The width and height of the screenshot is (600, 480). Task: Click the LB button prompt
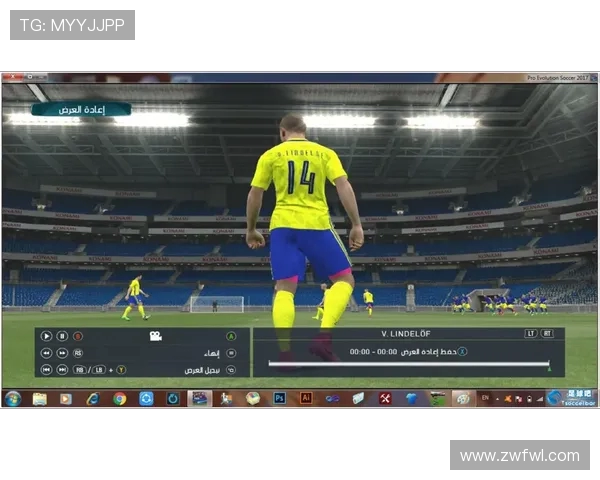pyautogui.click(x=99, y=370)
